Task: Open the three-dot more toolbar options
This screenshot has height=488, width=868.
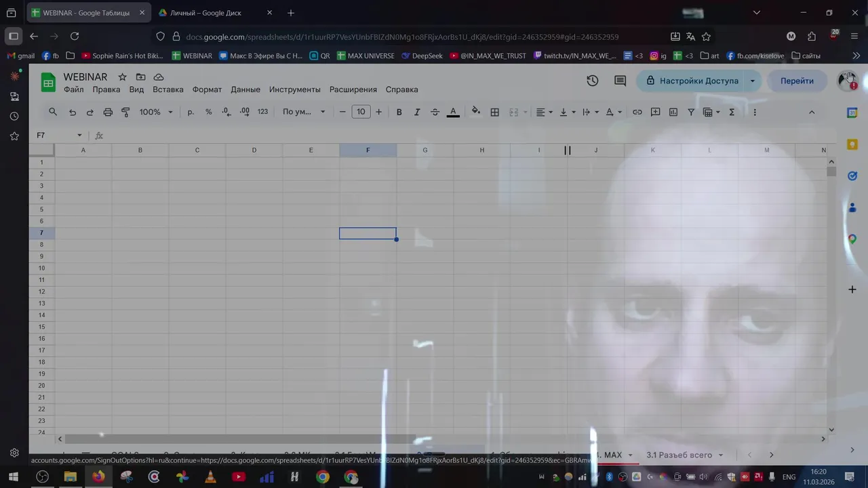Action: click(x=755, y=112)
